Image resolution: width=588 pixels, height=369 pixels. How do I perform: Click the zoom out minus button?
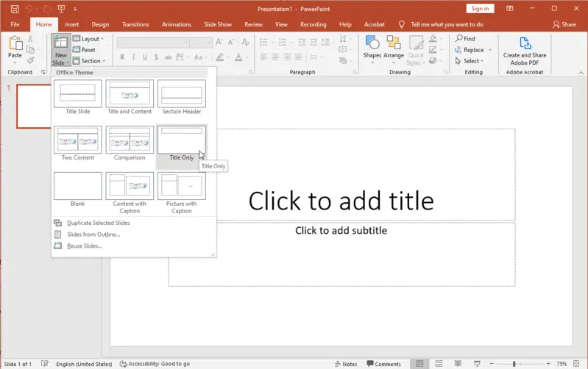pyautogui.click(x=492, y=364)
